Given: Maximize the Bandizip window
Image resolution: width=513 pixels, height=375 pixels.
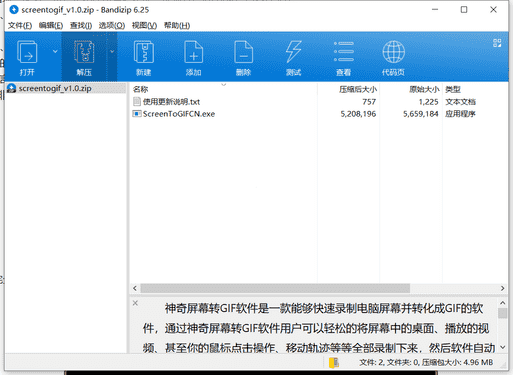Looking at the screenshot, I should coord(464,10).
